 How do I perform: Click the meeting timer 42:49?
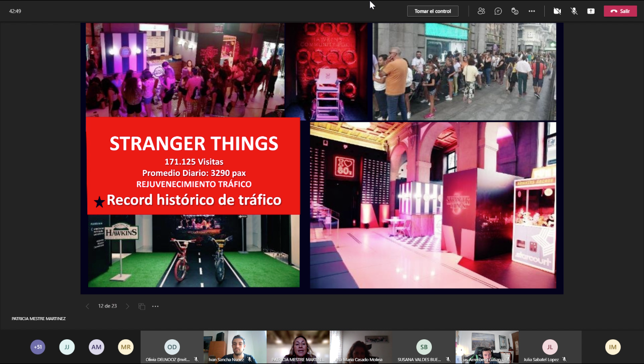[15, 11]
